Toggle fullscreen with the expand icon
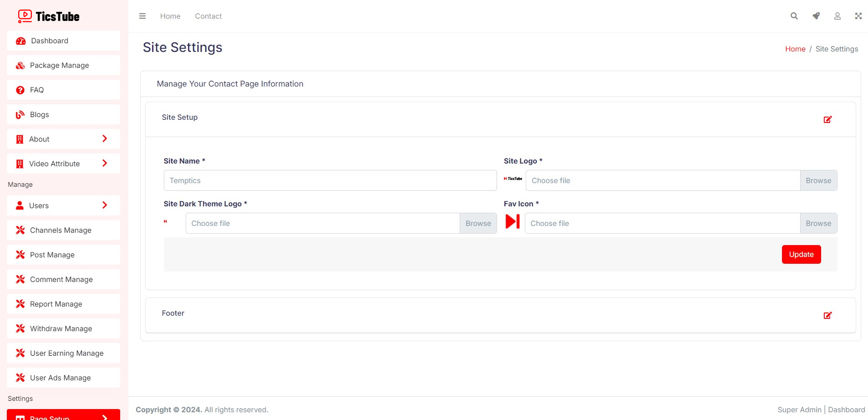 click(x=858, y=16)
